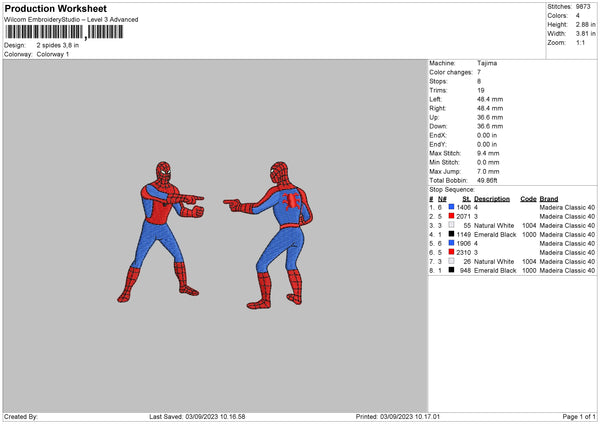Pick the red swatch in stop row 6

pos(452,252)
